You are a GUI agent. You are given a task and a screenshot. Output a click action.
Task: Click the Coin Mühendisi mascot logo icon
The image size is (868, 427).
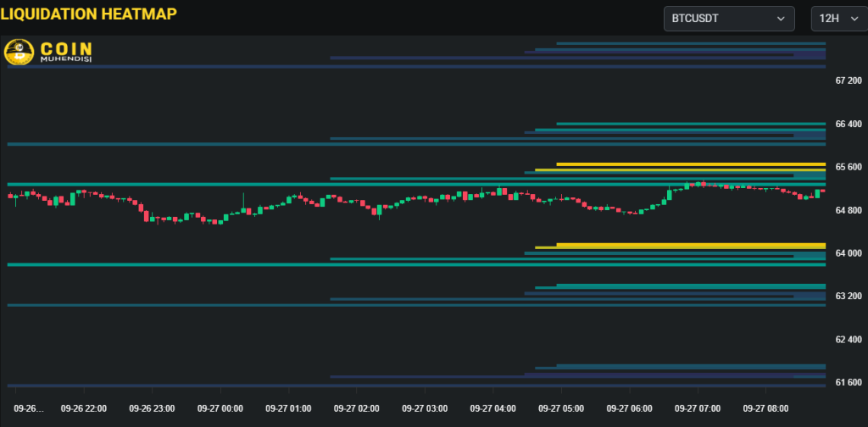18,53
